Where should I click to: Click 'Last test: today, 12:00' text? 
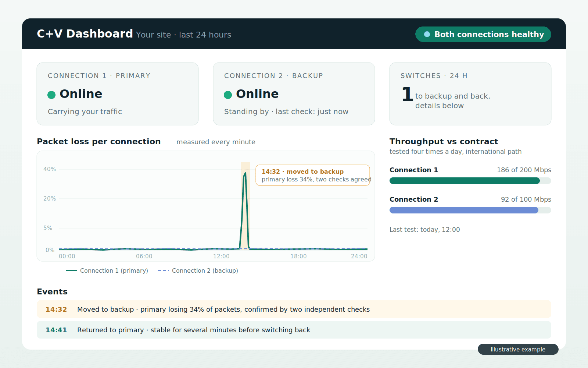(x=425, y=230)
